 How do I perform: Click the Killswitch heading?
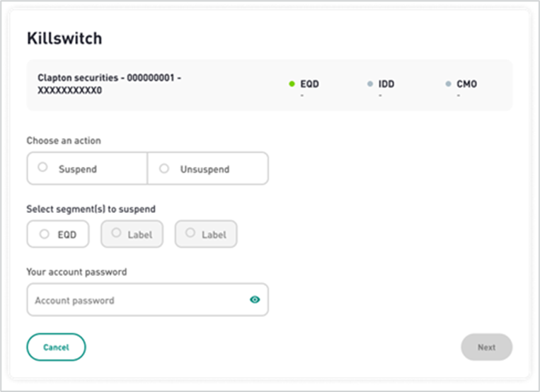pyautogui.click(x=64, y=38)
